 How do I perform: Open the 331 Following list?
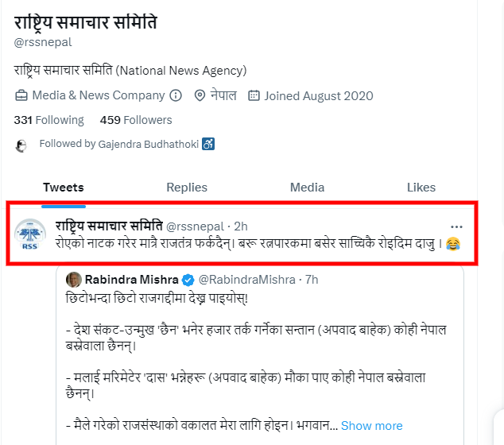pyautogui.click(x=48, y=120)
